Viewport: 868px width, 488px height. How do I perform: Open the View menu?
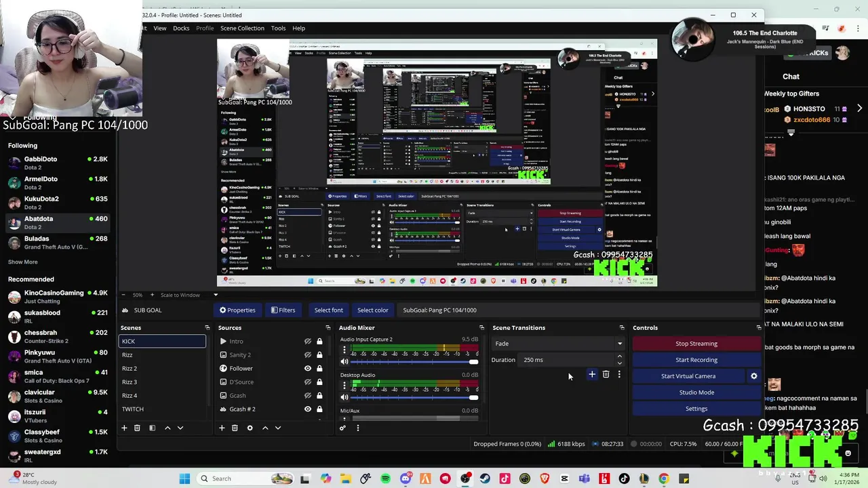click(x=160, y=28)
